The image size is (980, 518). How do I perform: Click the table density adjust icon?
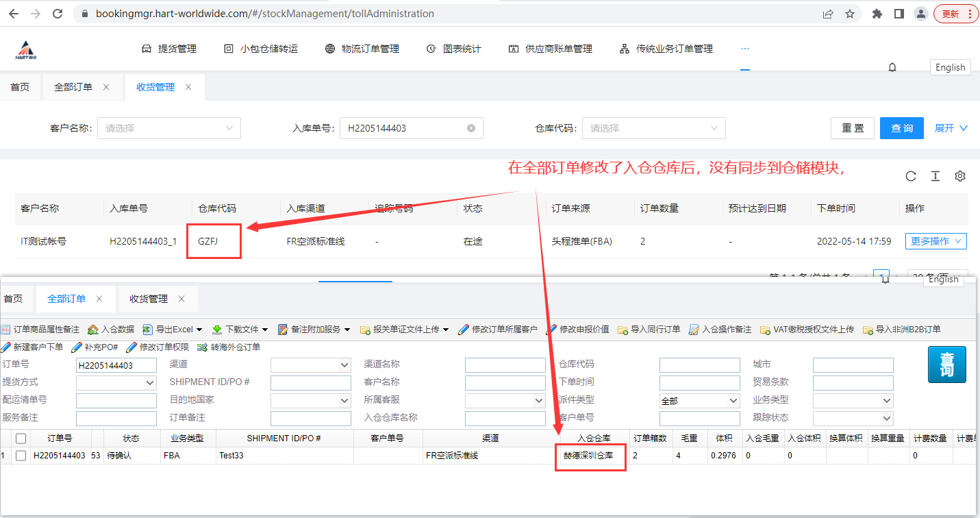935,176
